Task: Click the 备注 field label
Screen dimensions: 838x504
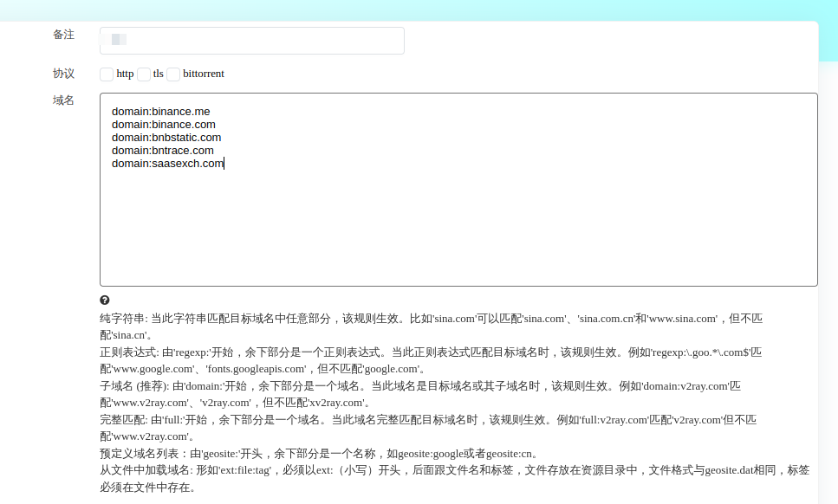Action: (63, 35)
